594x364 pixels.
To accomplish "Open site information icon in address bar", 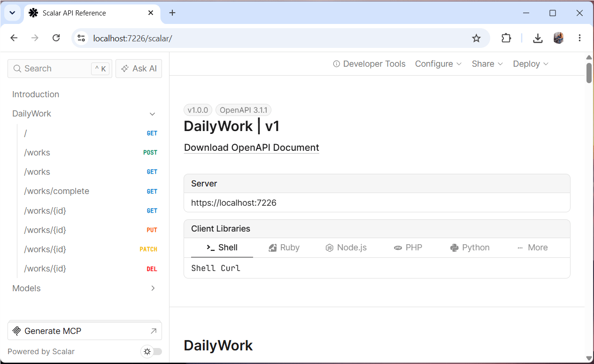I will (81, 38).
